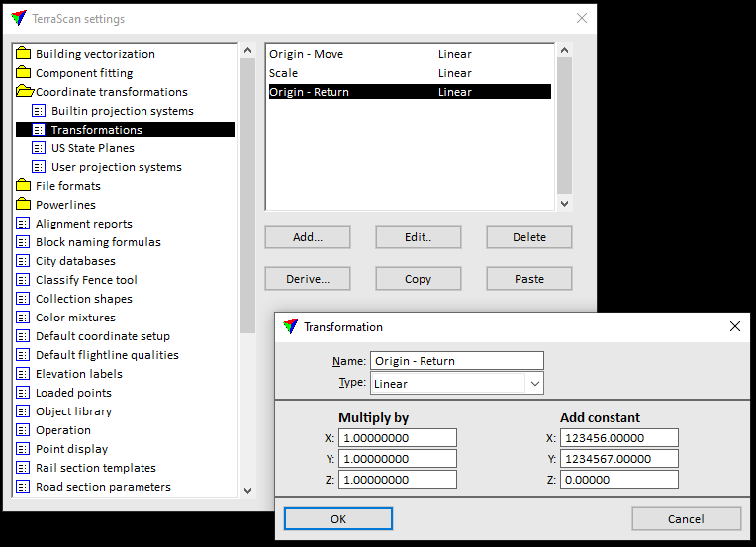
Task: Click the Alignment reports settings icon
Action: [24, 224]
